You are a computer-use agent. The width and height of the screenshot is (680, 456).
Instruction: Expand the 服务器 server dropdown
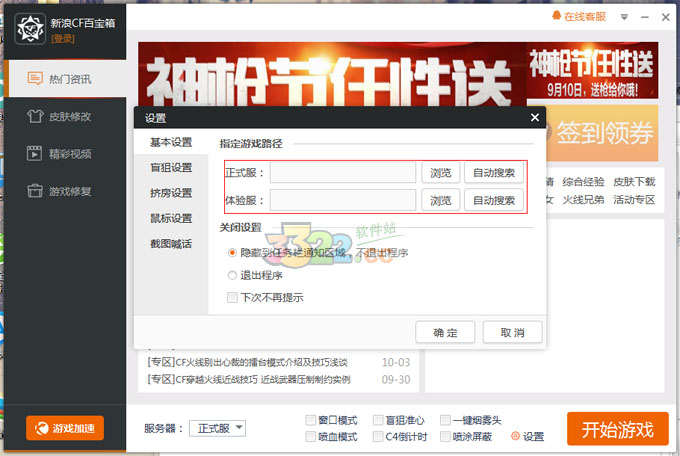pos(239,428)
